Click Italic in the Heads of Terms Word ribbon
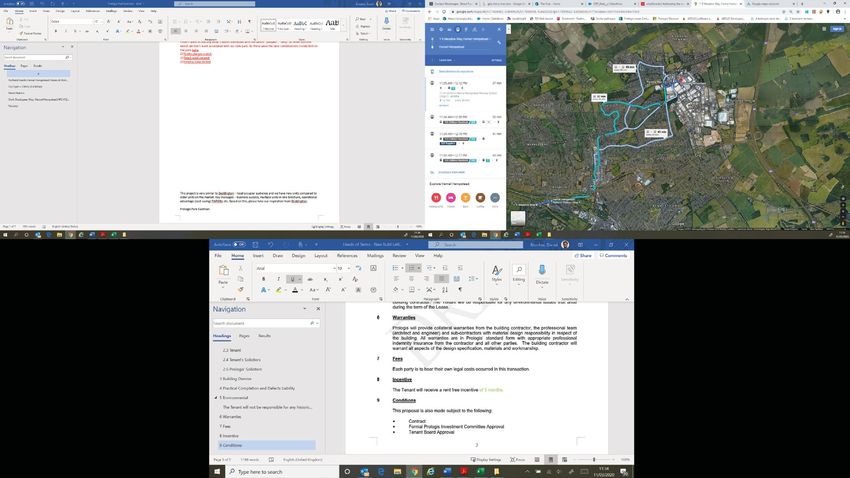The width and height of the screenshot is (850, 478). click(279, 279)
